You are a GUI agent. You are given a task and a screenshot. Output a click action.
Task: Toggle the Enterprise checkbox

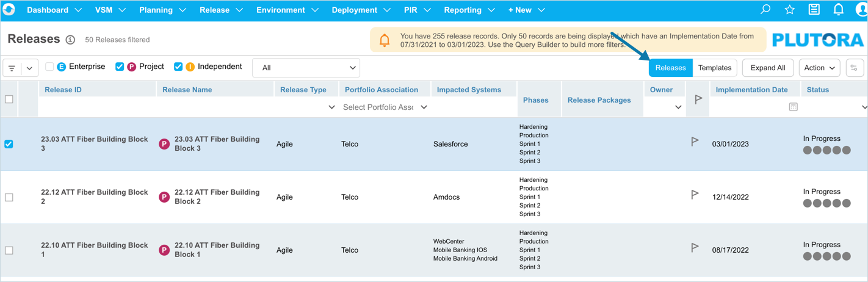[50, 67]
